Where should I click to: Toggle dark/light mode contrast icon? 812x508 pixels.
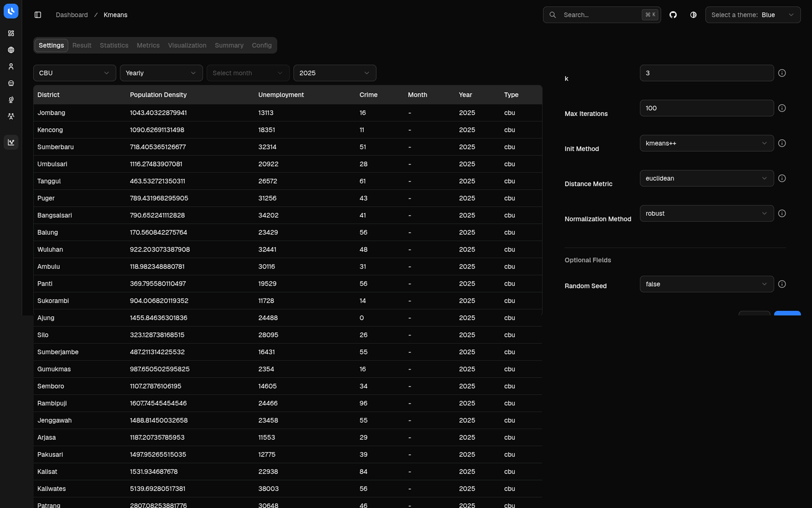pos(693,15)
